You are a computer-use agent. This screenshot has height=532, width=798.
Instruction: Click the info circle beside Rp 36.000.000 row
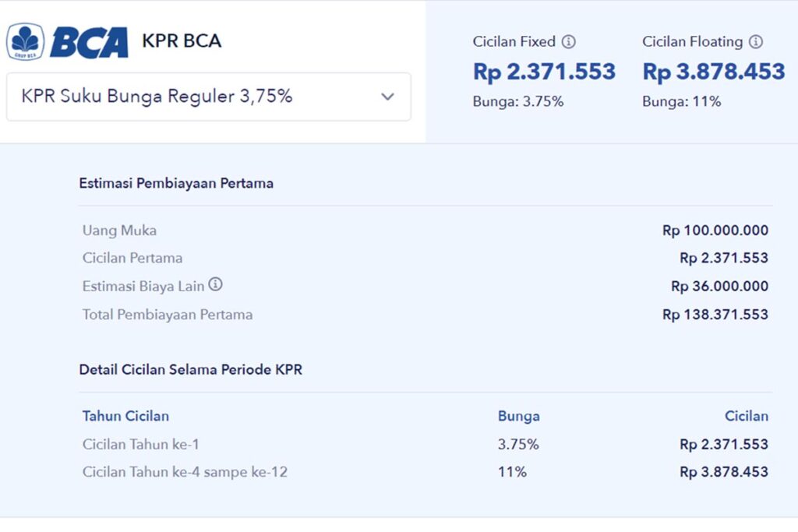[215, 285]
